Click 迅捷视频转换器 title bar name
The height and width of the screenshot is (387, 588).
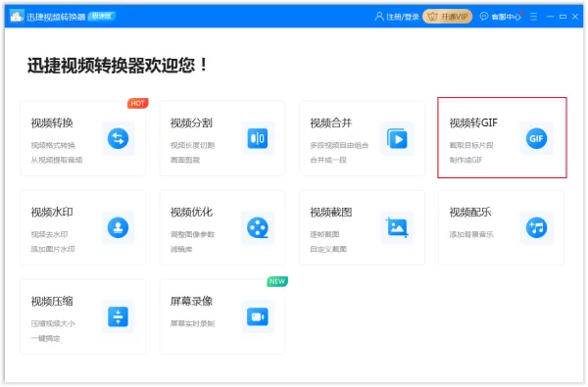coord(56,17)
